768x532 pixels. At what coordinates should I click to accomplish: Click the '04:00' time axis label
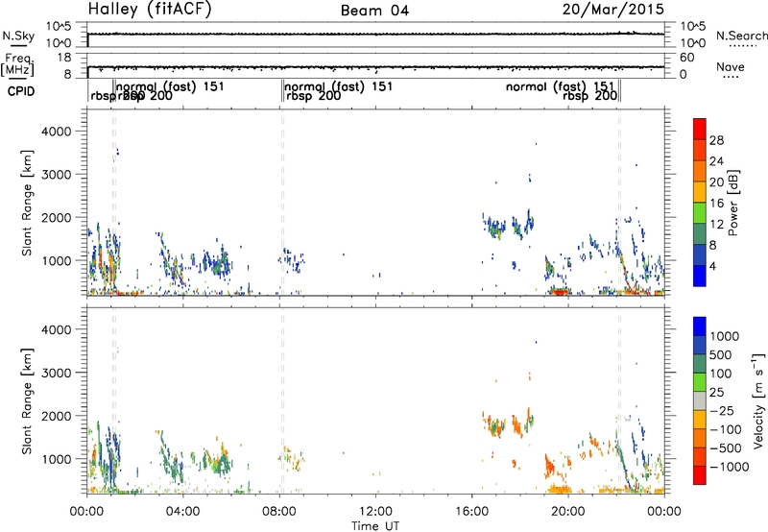pyautogui.click(x=182, y=512)
